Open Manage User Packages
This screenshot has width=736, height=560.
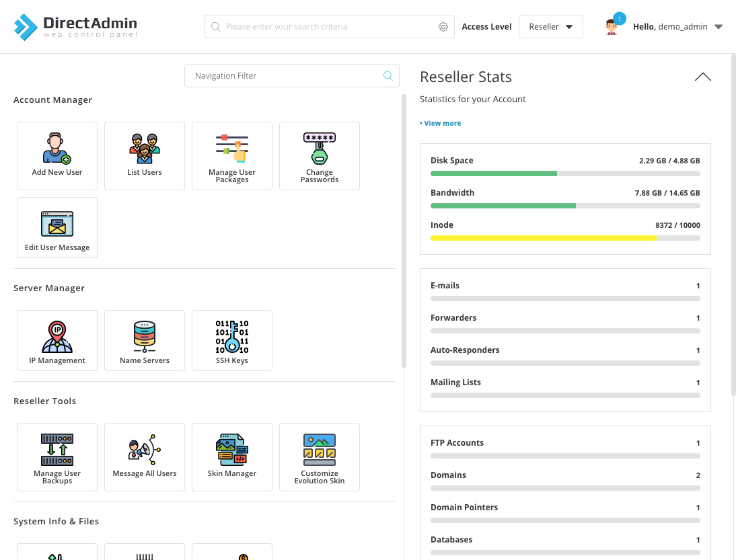pos(232,156)
